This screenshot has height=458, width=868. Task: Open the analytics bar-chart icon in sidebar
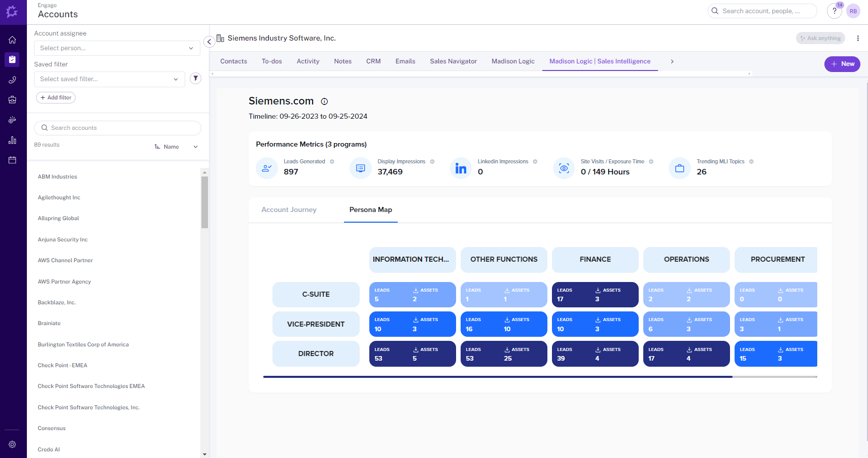pos(12,140)
